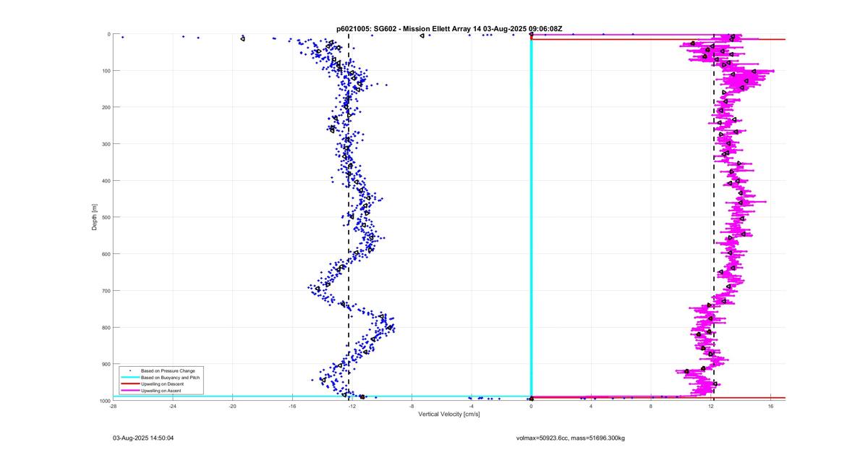The width and height of the screenshot is (868, 450).
Task: Click the timestamp "03-Aug-2025 14:50:04" in the footer
Action: click(143, 438)
